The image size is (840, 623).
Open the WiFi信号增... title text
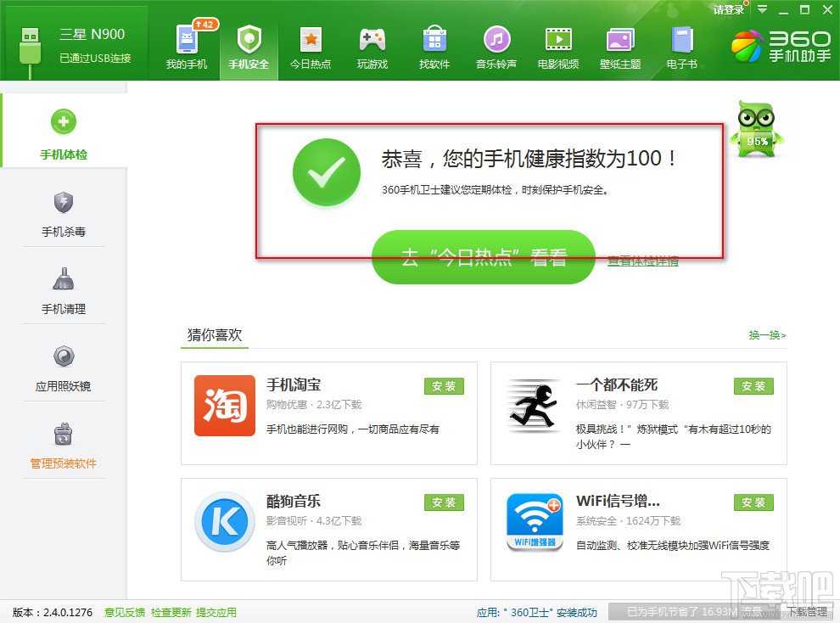click(618, 501)
